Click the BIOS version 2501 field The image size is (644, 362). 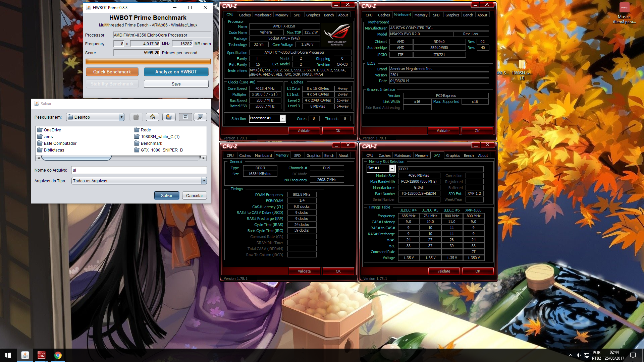tap(439, 75)
